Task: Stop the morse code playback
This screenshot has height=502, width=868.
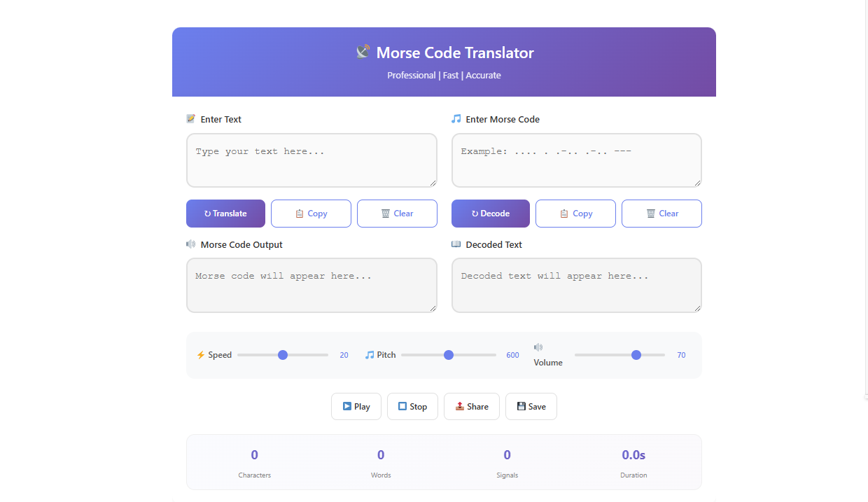Action: (x=412, y=406)
